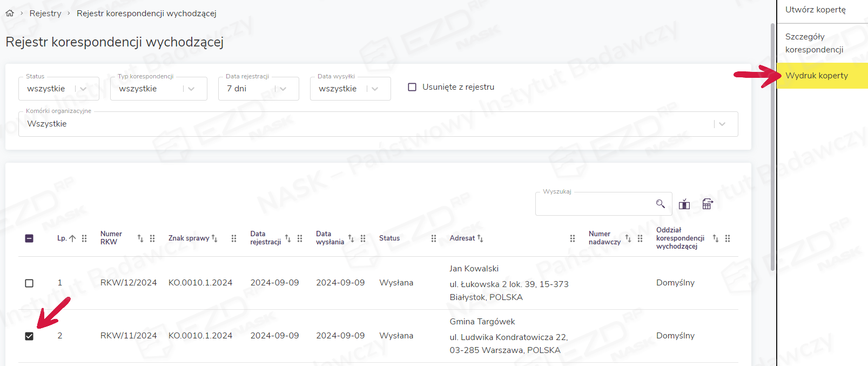This screenshot has width=868, height=366.
Task: Click the search magnifier icon
Action: 660,204
